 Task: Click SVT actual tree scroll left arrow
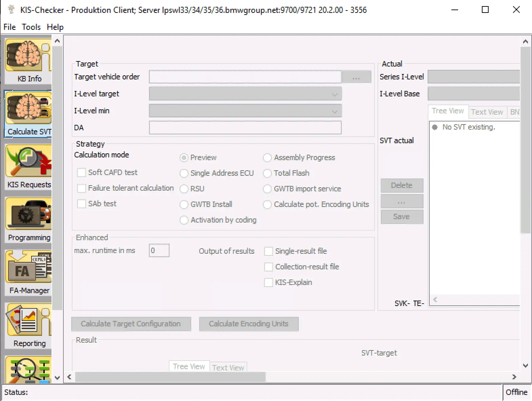tap(435, 300)
